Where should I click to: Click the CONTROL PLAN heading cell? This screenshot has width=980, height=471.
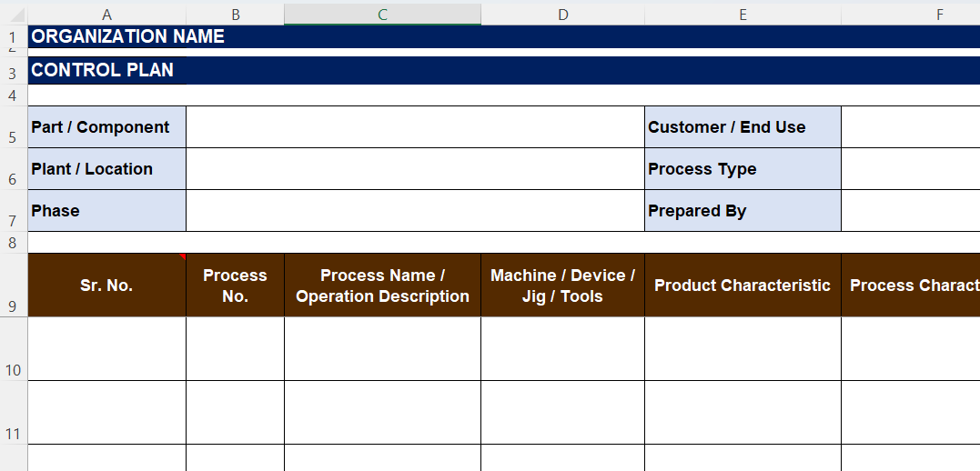point(103,70)
